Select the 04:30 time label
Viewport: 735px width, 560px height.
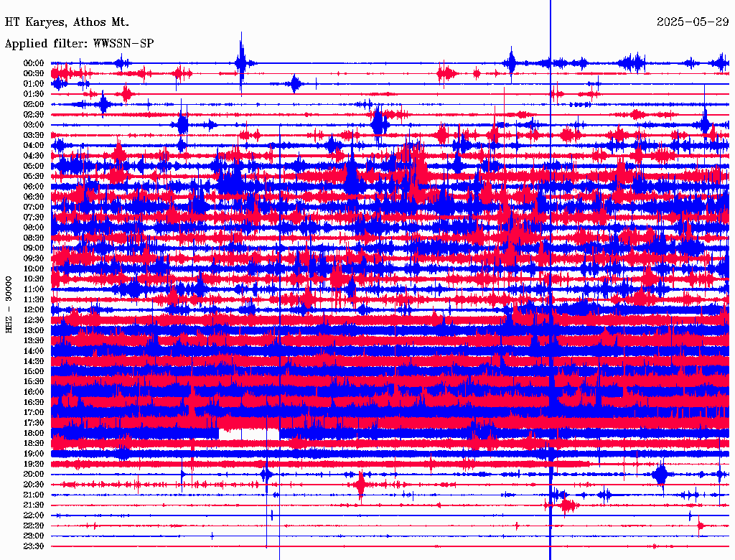[x=34, y=156]
